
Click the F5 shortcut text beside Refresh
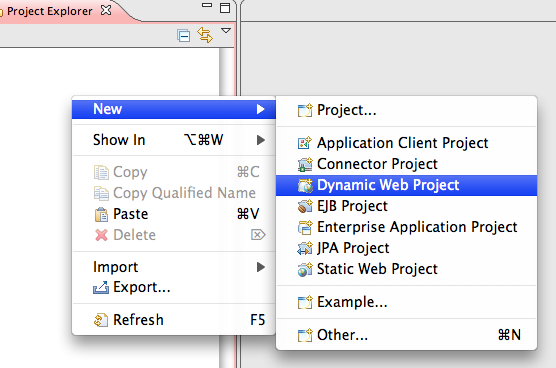[x=257, y=320]
